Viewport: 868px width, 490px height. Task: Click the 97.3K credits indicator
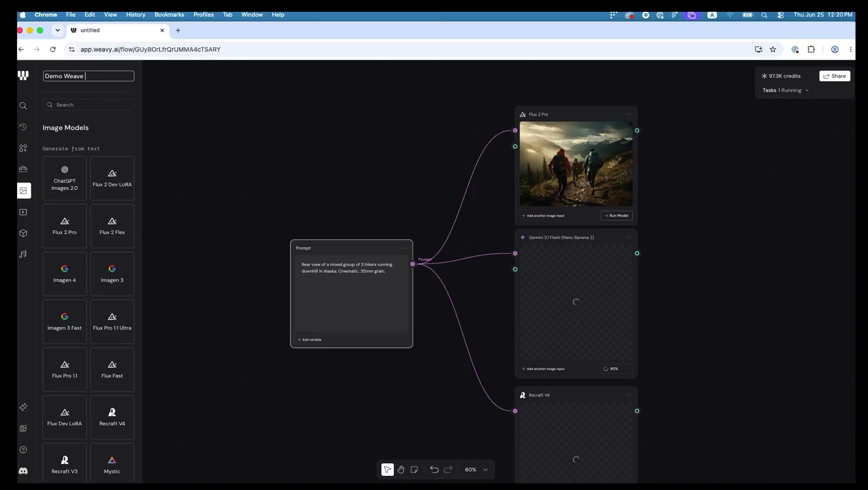pos(781,76)
